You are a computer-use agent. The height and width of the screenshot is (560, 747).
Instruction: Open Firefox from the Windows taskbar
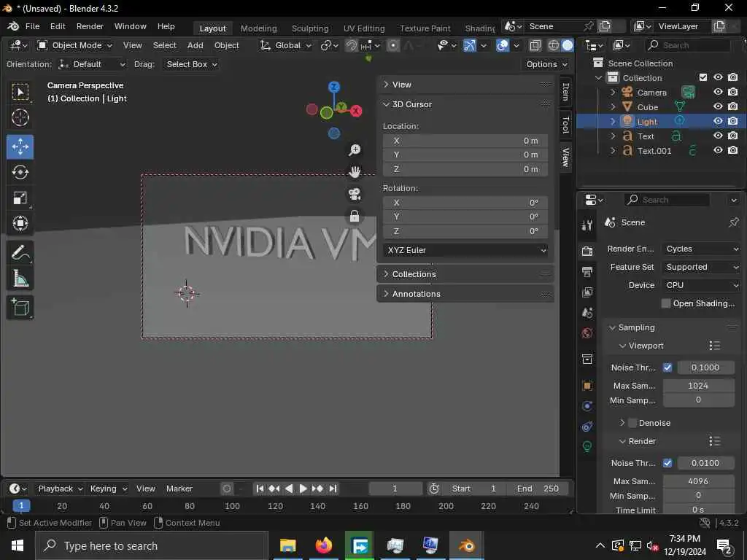[324, 545]
